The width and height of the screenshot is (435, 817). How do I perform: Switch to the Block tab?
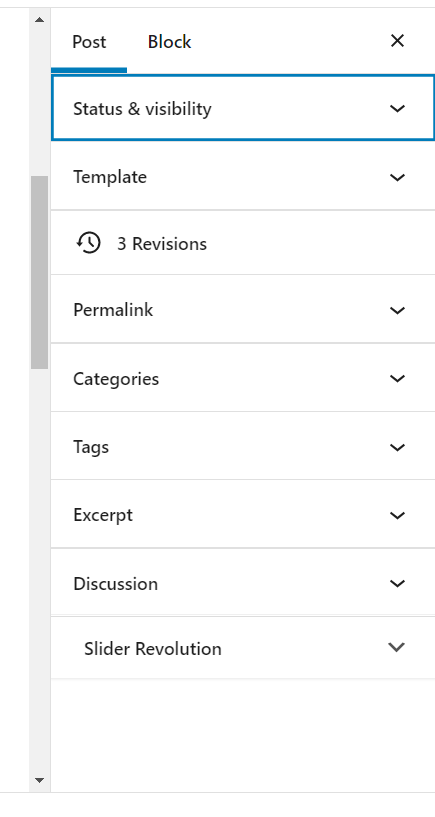coord(169,42)
